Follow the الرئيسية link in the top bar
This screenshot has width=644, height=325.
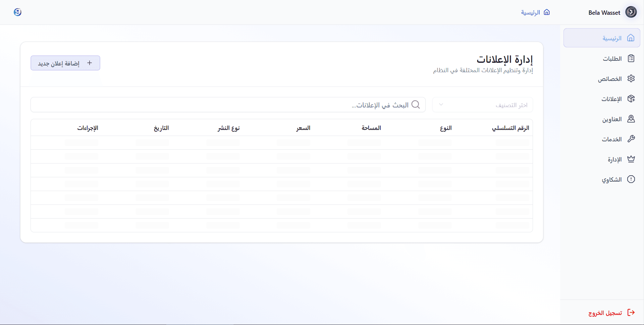530,12
